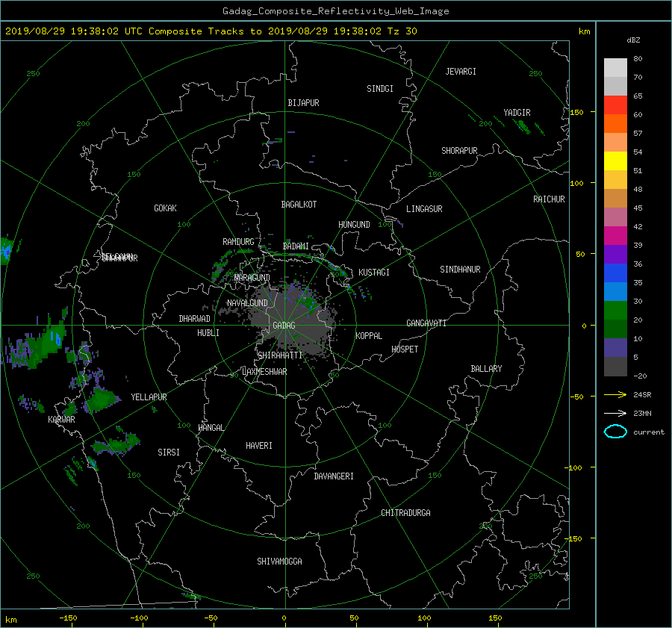This screenshot has height=628, width=672.
Task: Click the dBZ legend heading
Action: [633, 40]
